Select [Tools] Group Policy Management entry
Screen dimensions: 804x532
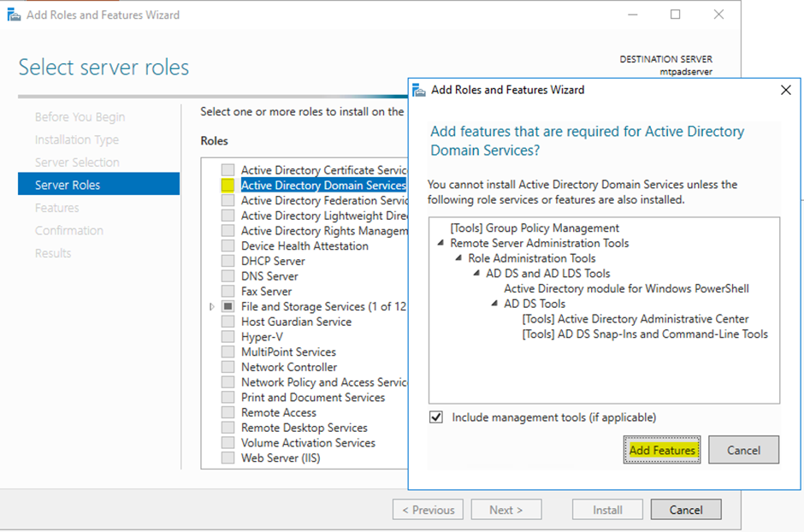point(535,228)
